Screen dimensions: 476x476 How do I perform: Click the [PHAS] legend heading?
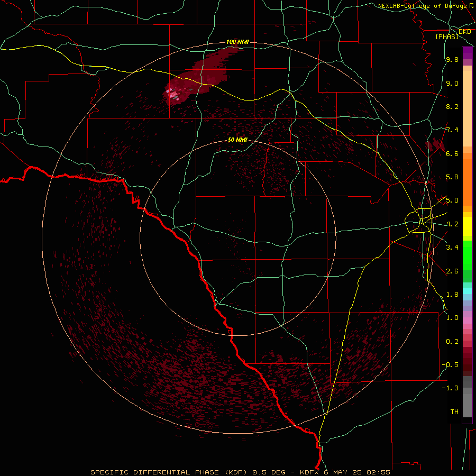[447, 37]
